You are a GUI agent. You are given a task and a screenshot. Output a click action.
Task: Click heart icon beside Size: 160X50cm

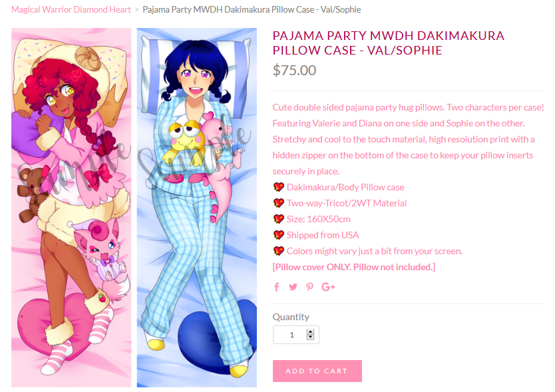[x=279, y=219]
